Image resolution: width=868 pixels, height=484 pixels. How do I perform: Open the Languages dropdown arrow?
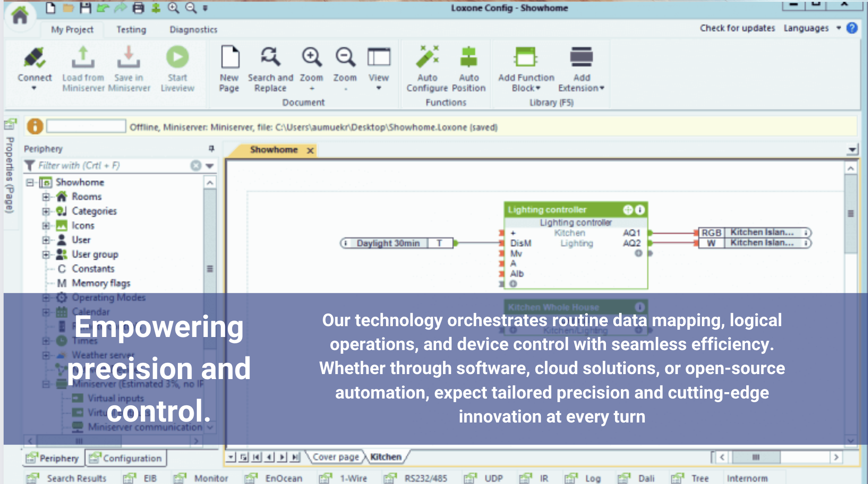(839, 28)
